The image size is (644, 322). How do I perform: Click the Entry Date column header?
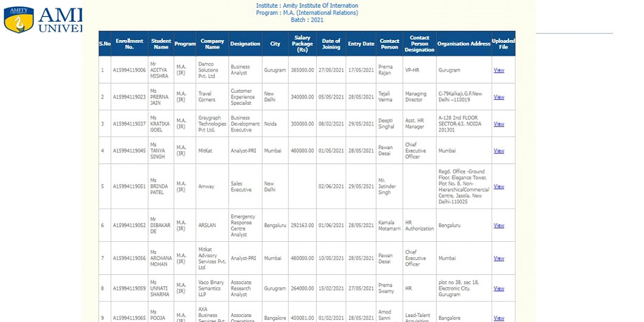coord(361,44)
